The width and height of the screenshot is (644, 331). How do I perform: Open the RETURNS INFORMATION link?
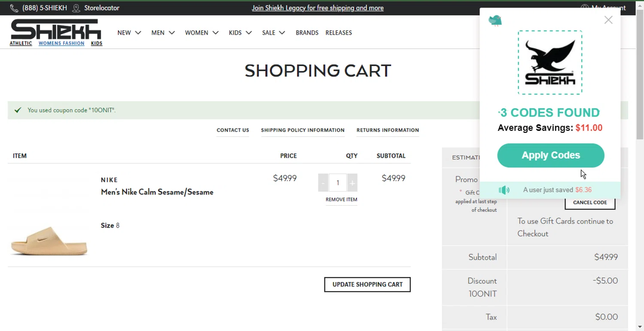(x=388, y=130)
